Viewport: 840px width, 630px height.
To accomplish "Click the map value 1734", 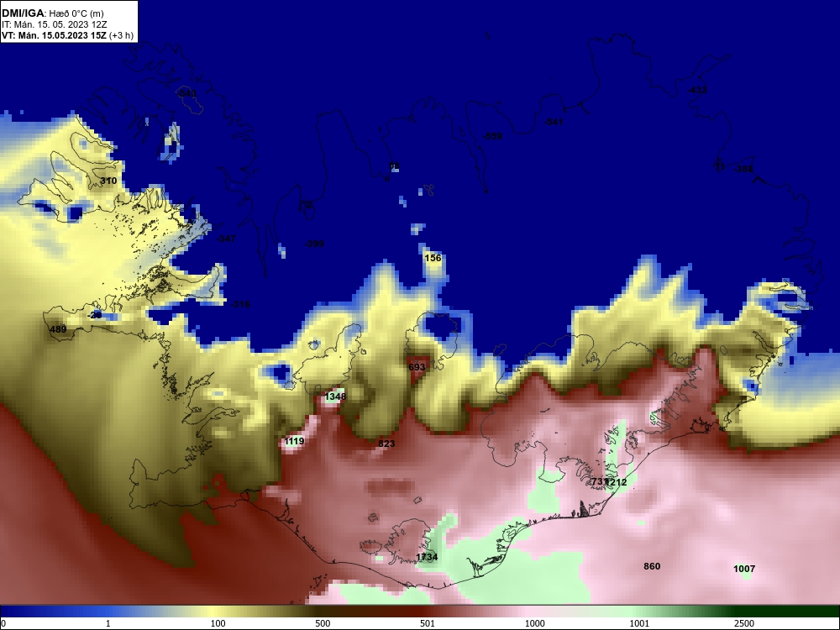I will click(x=427, y=557).
